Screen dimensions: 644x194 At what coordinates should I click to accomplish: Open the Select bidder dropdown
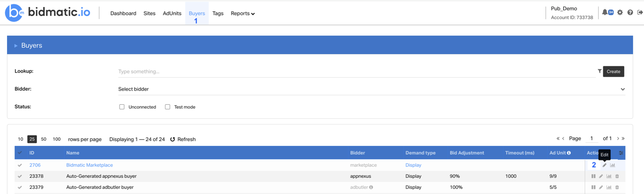[372, 89]
